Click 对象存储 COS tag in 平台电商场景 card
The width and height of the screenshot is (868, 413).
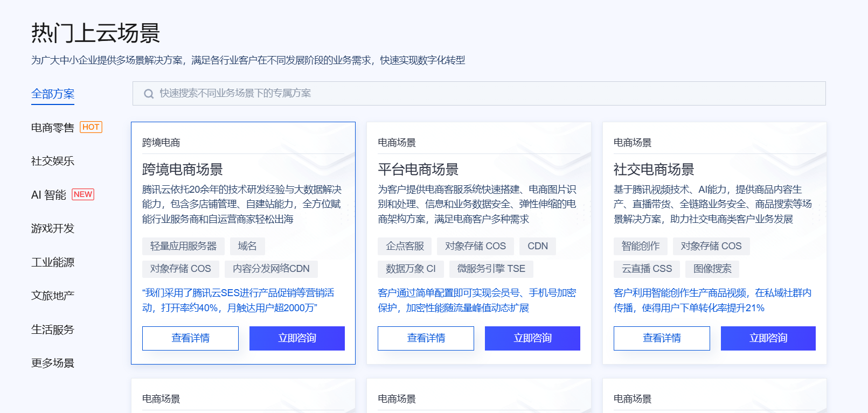point(475,246)
